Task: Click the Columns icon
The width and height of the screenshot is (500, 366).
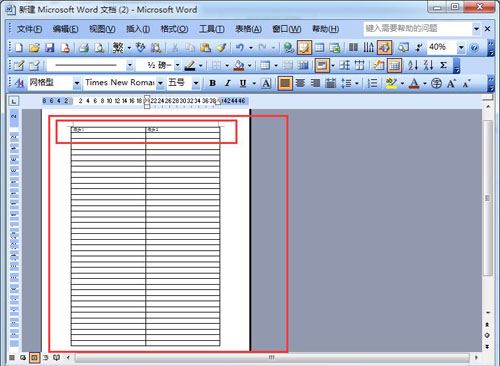Action: (353, 48)
